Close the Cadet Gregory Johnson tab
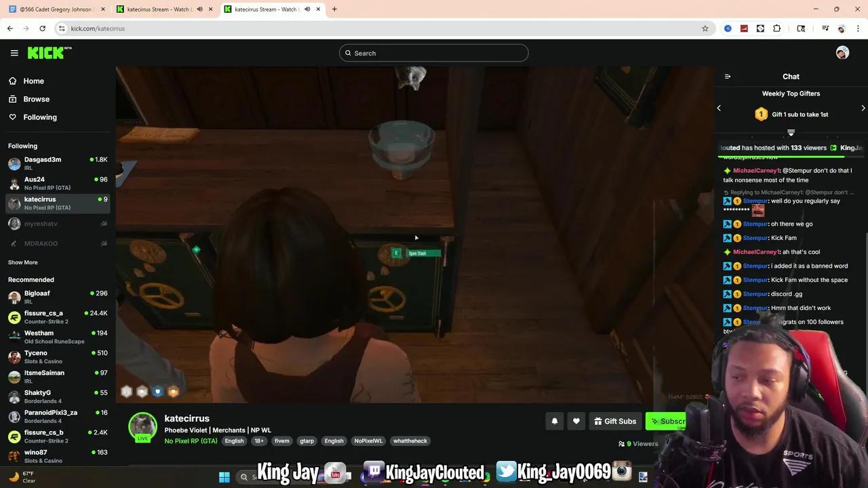Viewport: 868px width, 488px height. point(103,9)
